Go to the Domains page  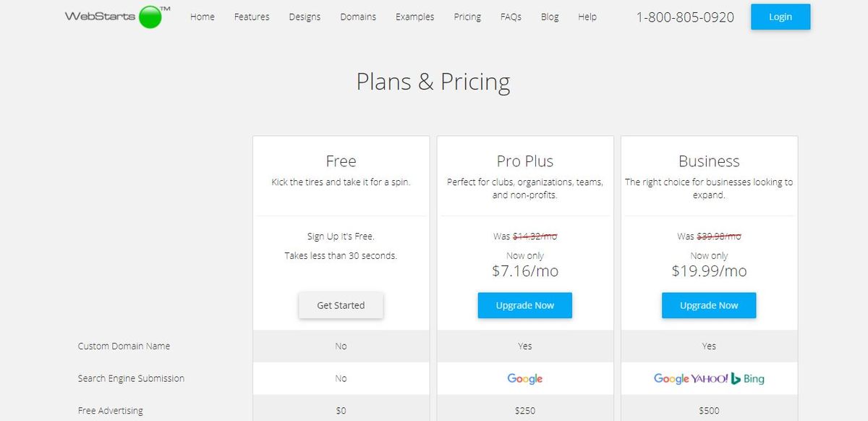click(357, 17)
